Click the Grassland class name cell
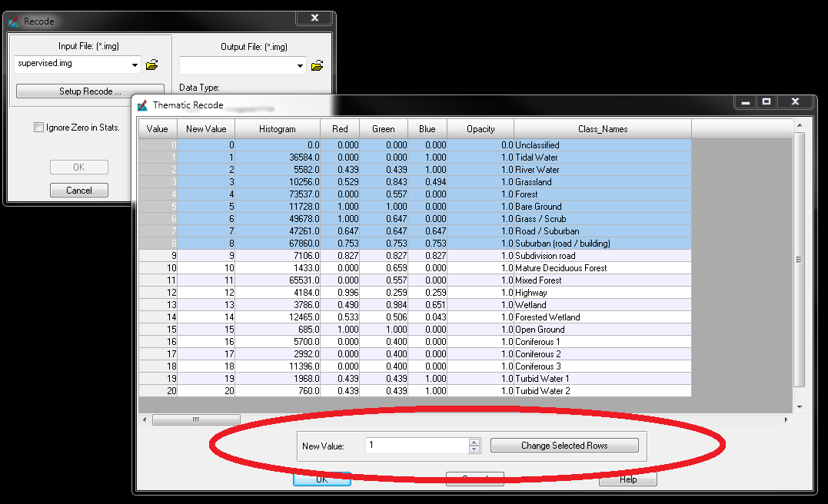The width and height of the screenshot is (828, 504). (603, 182)
